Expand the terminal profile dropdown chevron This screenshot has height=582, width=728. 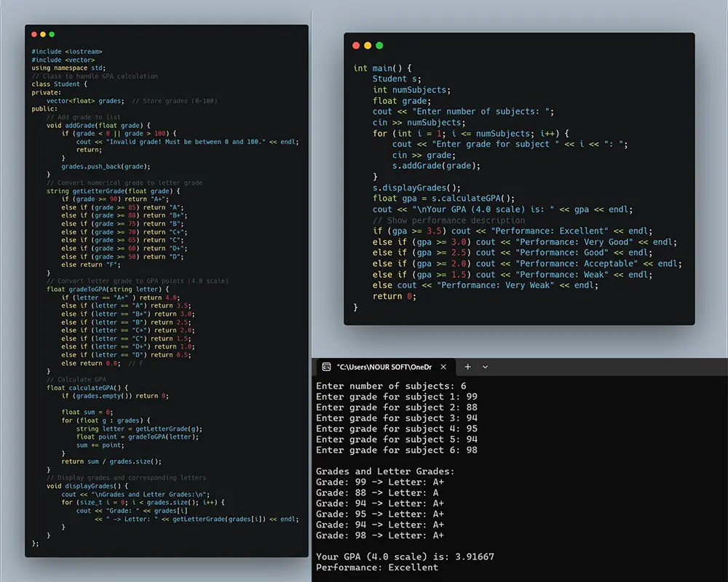click(485, 367)
